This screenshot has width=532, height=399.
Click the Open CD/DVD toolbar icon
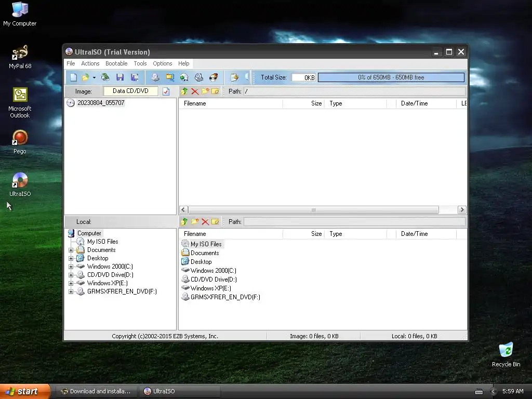pos(105,77)
